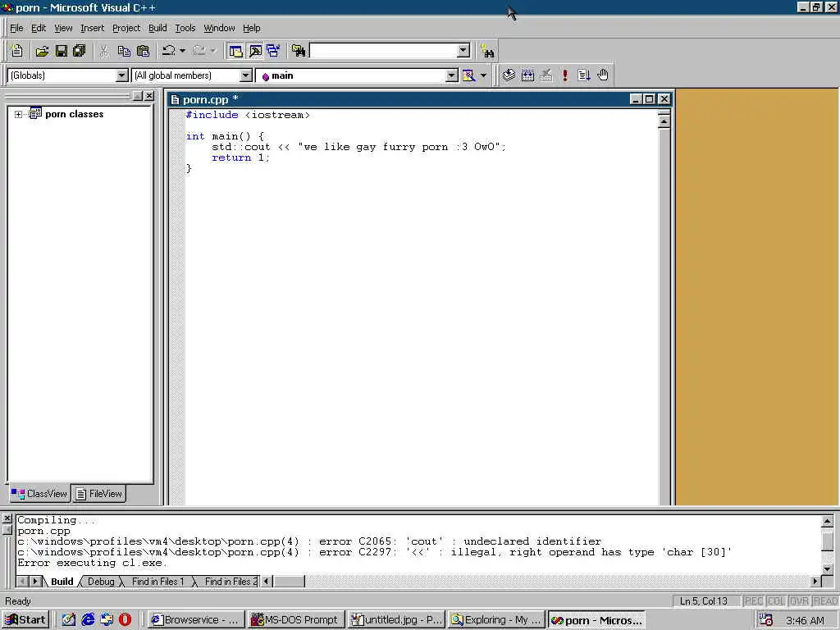Select the Debug output tab
Image resolution: width=840 pixels, height=630 pixels.
(101, 582)
